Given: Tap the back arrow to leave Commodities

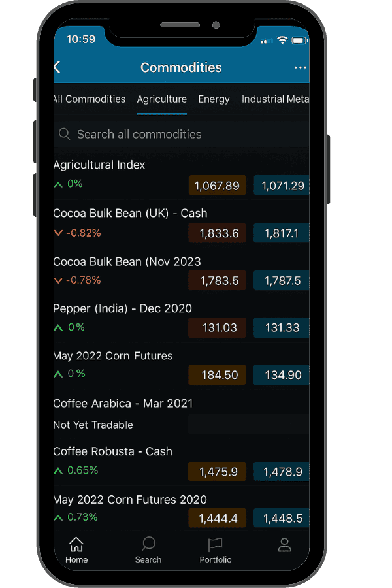Looking at the screenshot, I should 57,67.
